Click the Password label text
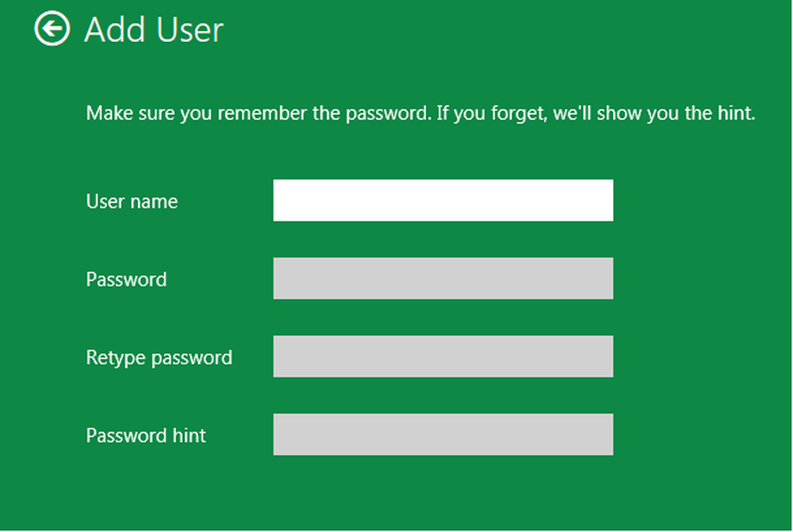 tap(126, 279)
